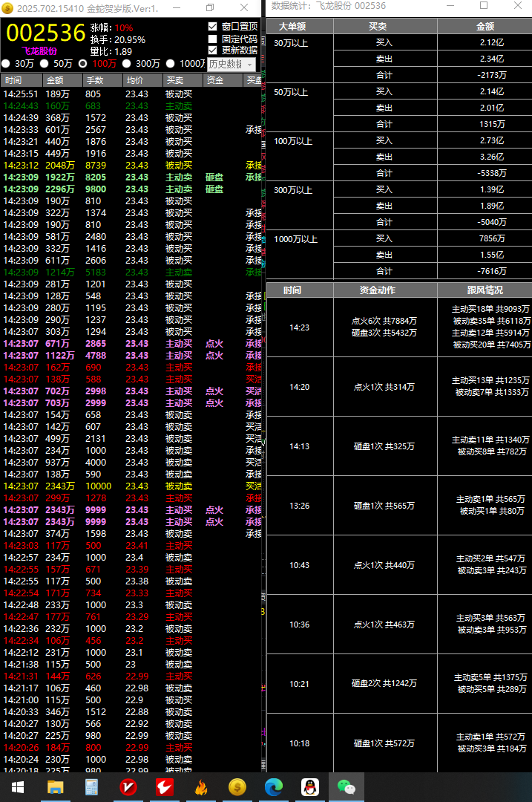Click the stock code 002536
The width and height of the screenshot is (532, 802).
tap(45, 33)
